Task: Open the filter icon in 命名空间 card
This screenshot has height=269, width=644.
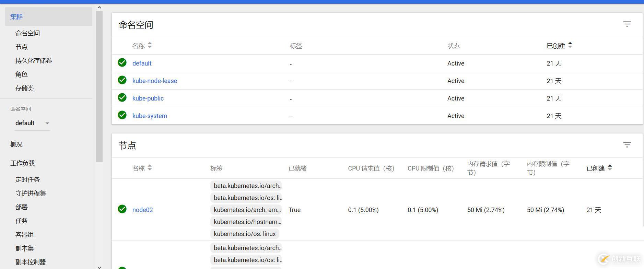Action: (x=627, y=24)
